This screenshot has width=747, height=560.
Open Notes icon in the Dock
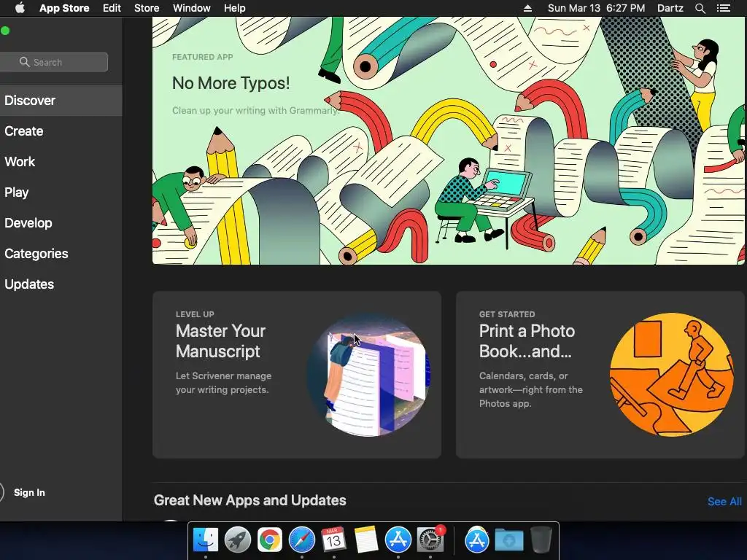[x=366, y=540]
